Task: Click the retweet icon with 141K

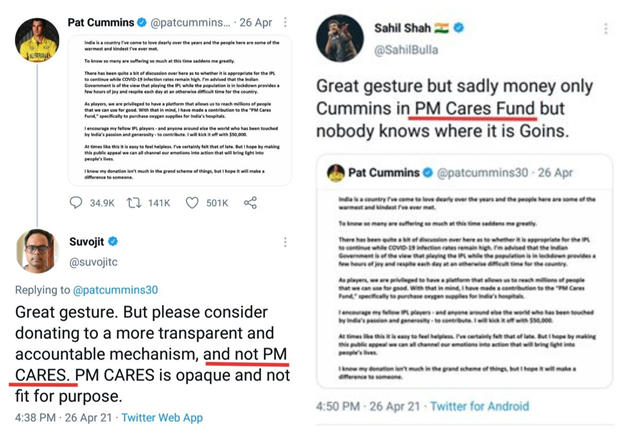Action: pos(132,204)
